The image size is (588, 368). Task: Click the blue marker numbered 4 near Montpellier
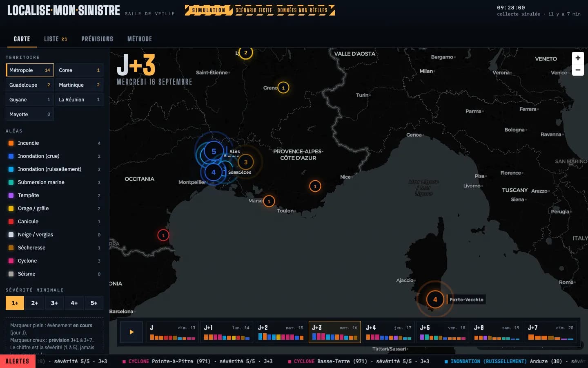click(x=213, y=172)
